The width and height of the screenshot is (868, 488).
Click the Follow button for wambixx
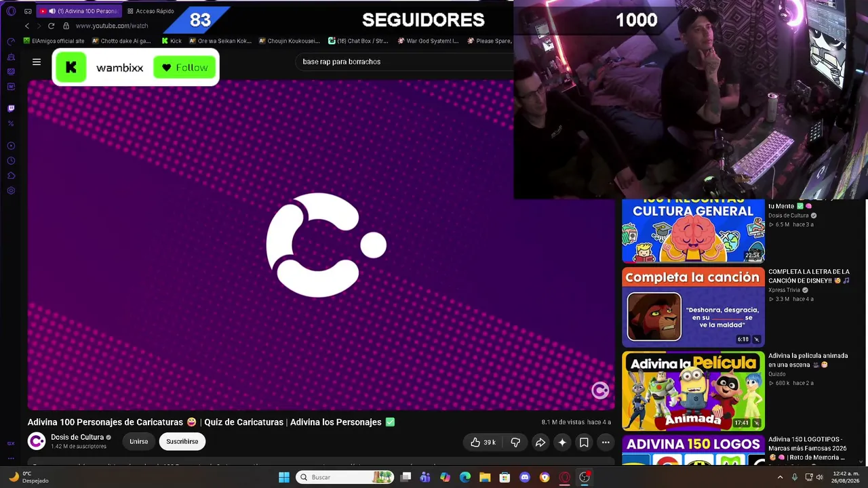pyautogui.click(x=185, y=67)
